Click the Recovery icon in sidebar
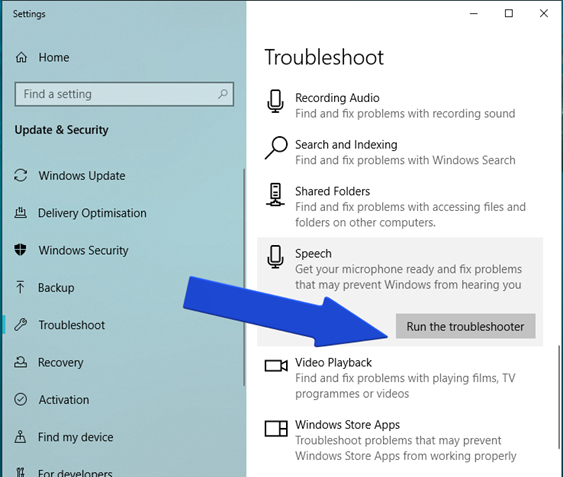Image resolution: width=563 pixels, height=477 pixels. coord(20,362)
